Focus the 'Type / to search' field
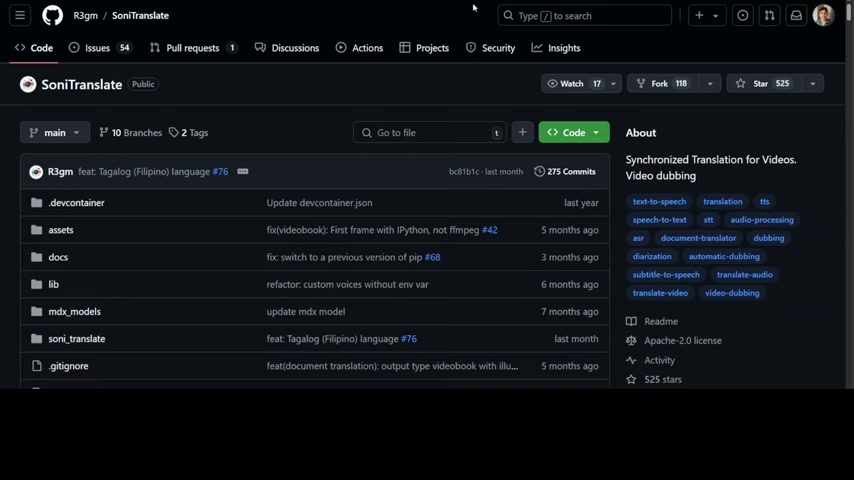 584,15
